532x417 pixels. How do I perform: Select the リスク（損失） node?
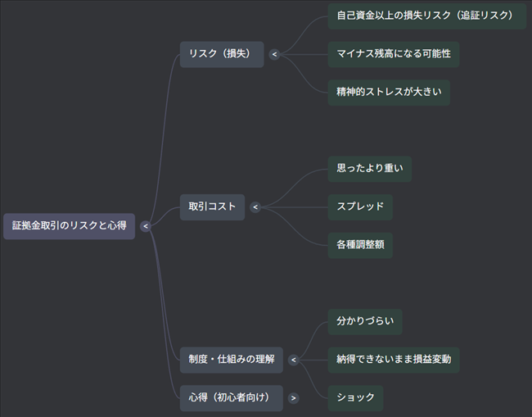tap(221, 55)
